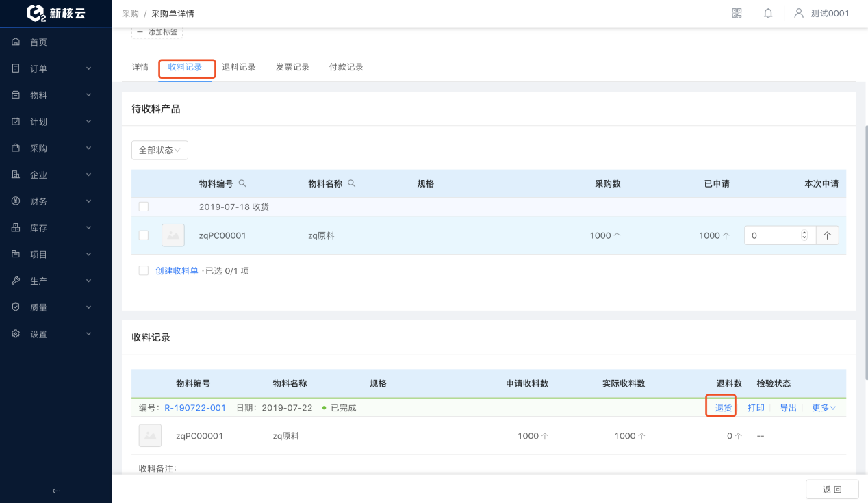Open the 个 unit selector button
This screenshot has width=868, height=503.
(x=828, y=235)
